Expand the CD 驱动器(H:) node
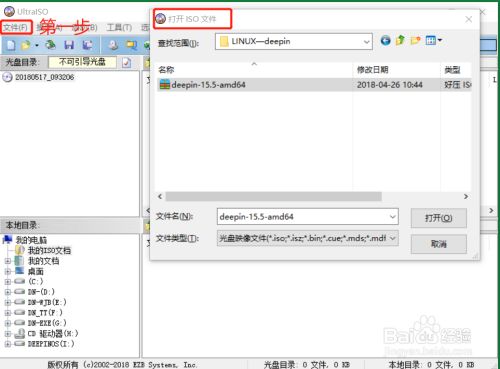 (8, 334)
